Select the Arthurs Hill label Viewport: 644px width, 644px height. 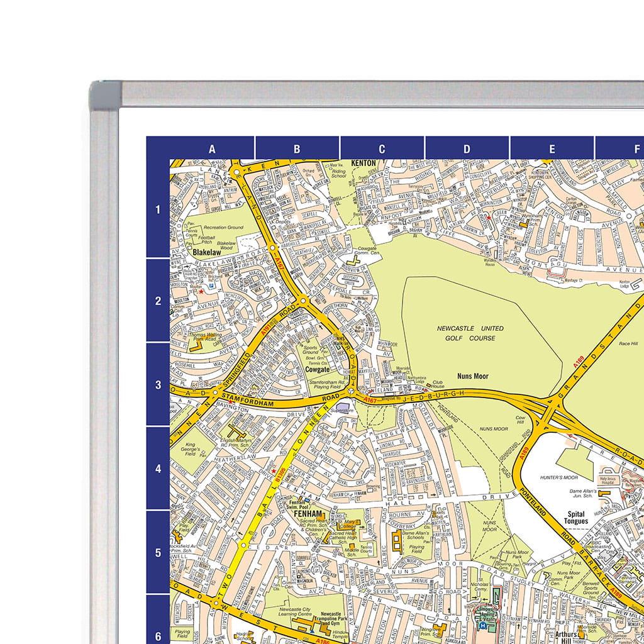tap(565, 637)
